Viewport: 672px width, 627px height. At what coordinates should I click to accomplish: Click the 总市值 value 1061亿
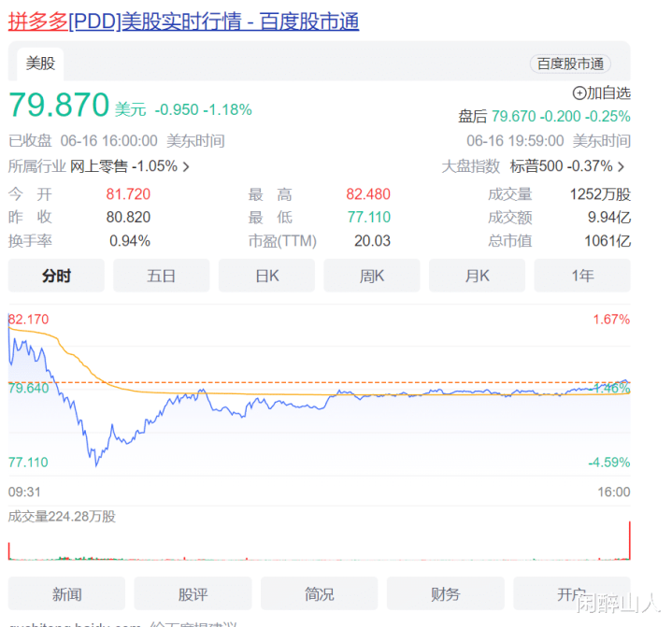coord(608,241)
